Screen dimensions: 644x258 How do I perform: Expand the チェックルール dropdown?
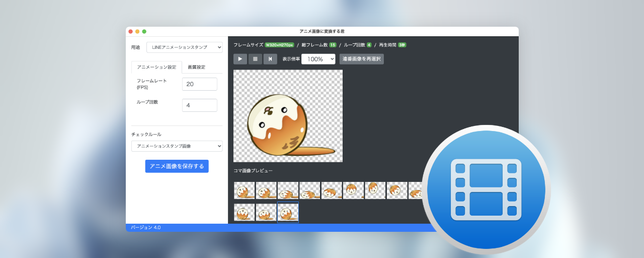pyautogui.click(x=177, y=146)
